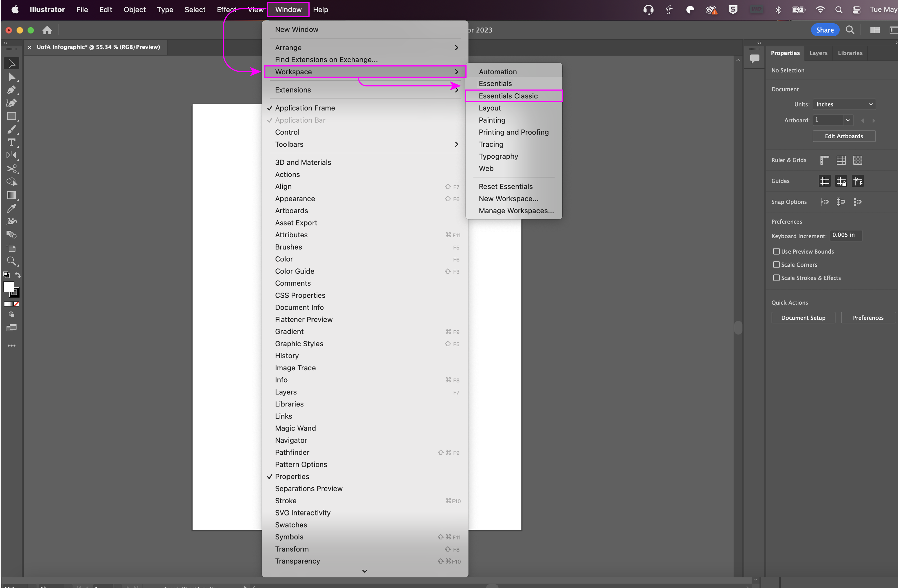898x588 pixels.
Task: Open the Artboard number dropdown
Action: click(848, 120)
